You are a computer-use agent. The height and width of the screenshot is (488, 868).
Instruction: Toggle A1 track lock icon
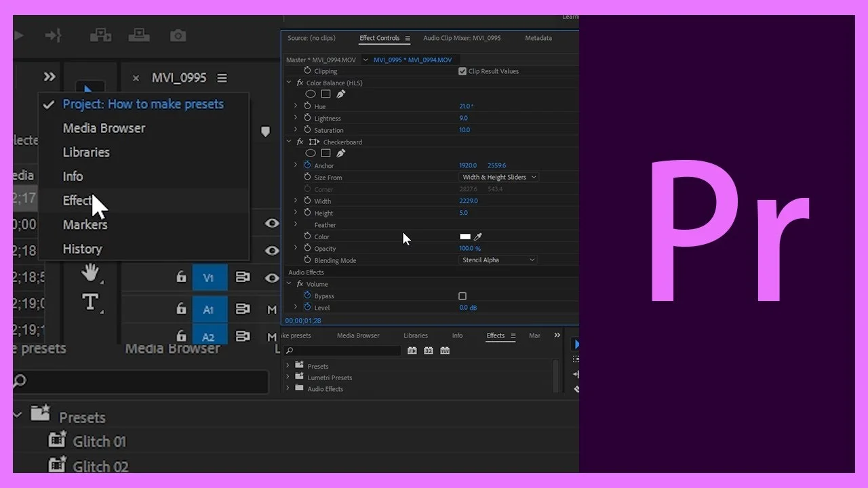[x=181, y=309]
